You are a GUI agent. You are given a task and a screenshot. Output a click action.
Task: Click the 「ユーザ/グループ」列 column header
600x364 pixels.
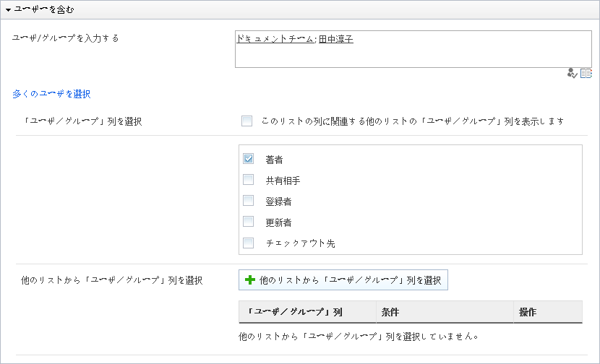point(307,312)
